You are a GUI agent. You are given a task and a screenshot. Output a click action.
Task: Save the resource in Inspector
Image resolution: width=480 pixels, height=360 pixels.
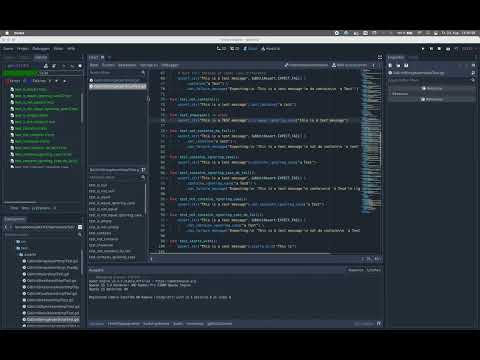point(406,65)
